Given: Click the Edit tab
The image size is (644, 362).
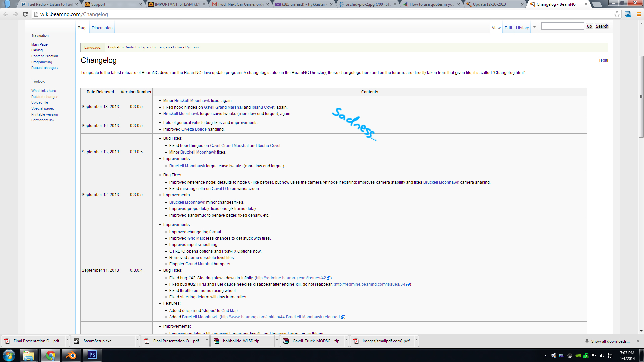Looking at the screenshot, I should pyautogui.click(x=508, y=28).
